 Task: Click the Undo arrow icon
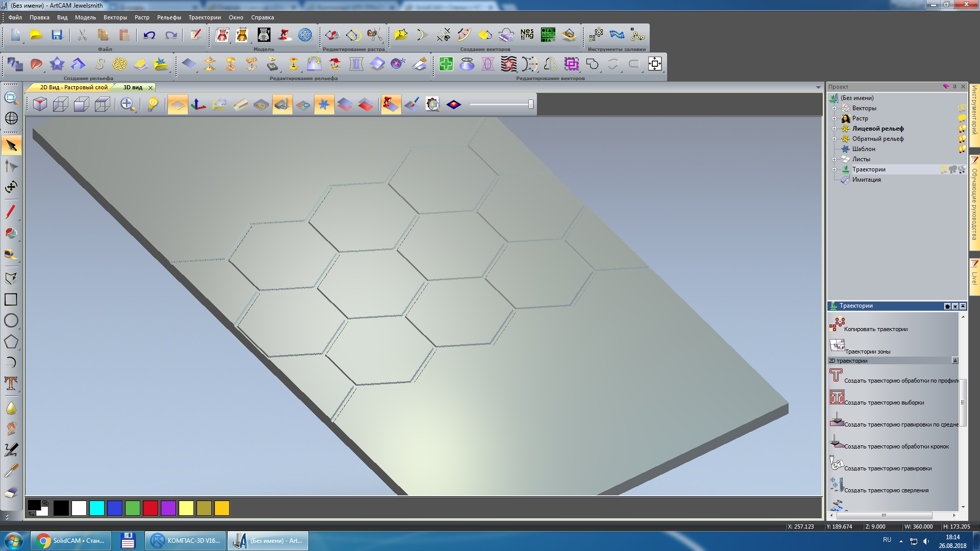point(149,35)
